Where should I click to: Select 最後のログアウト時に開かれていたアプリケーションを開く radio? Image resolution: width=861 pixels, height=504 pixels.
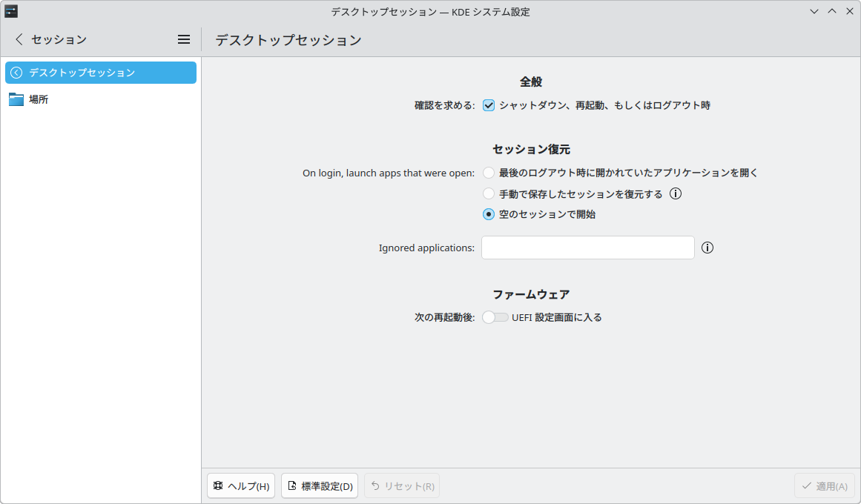point(489,173)
